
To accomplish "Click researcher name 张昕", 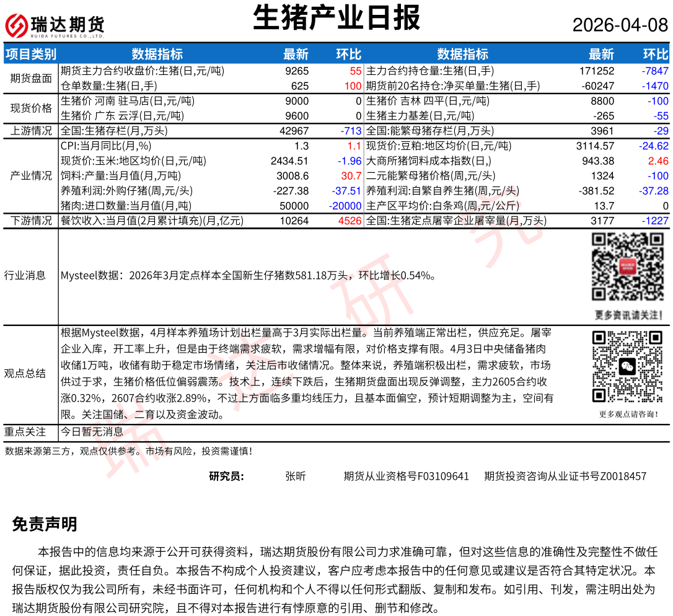I will 295,476.
